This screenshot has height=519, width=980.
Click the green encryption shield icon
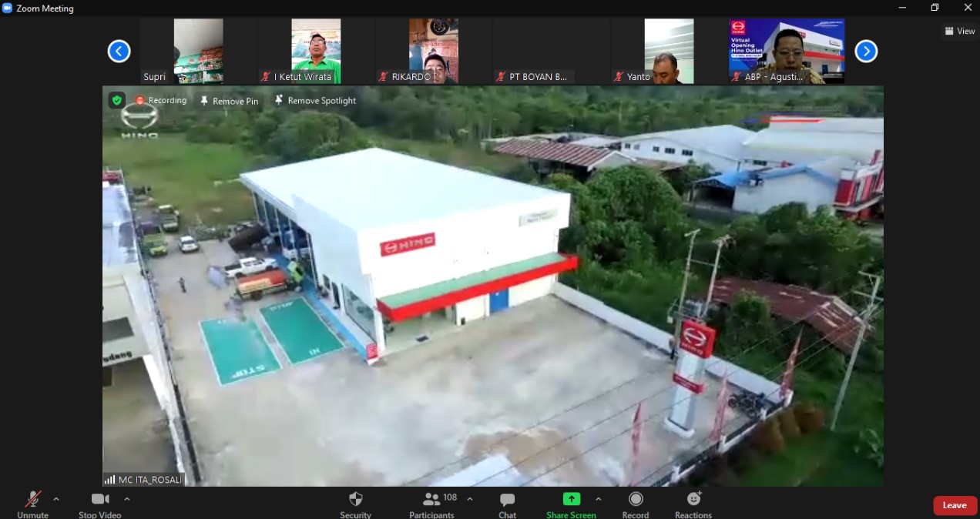[116, 100]
